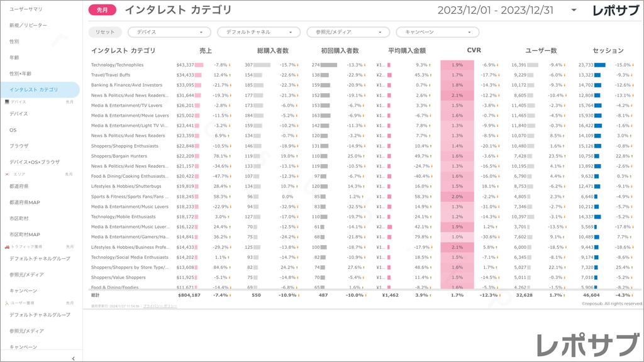
Task: Click the icon beside the ユーザー獲得 section
Action: [x=6, y=303]
